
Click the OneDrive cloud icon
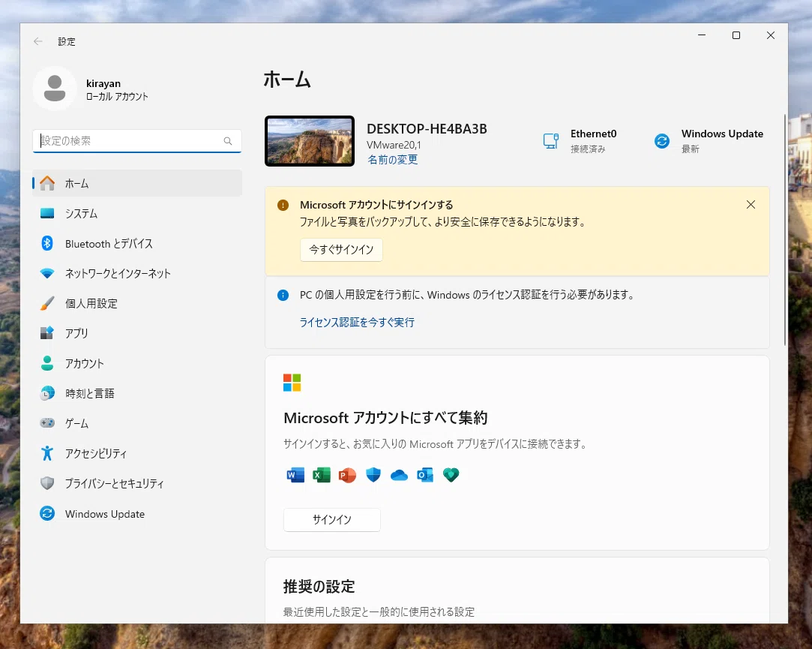[x=400, y=475]
